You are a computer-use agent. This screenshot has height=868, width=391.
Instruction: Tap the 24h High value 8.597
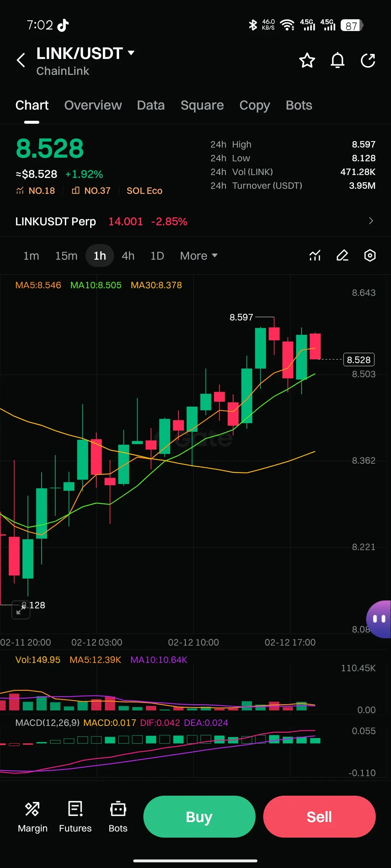pos(363,144)
